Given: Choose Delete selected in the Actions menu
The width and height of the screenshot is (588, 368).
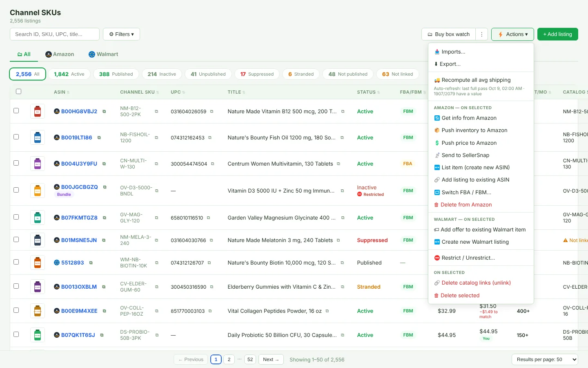Looking at the screenshot, I should coord(481,296).
